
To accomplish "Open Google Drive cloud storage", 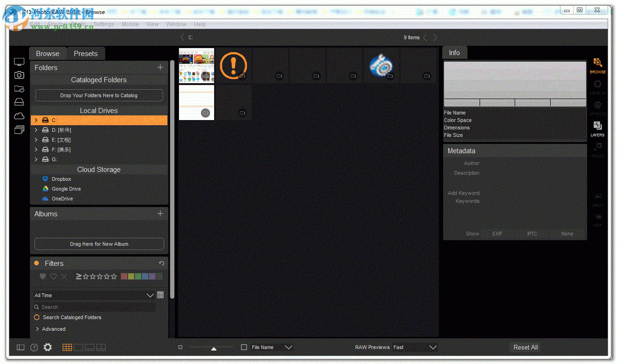I will point(66,189).
